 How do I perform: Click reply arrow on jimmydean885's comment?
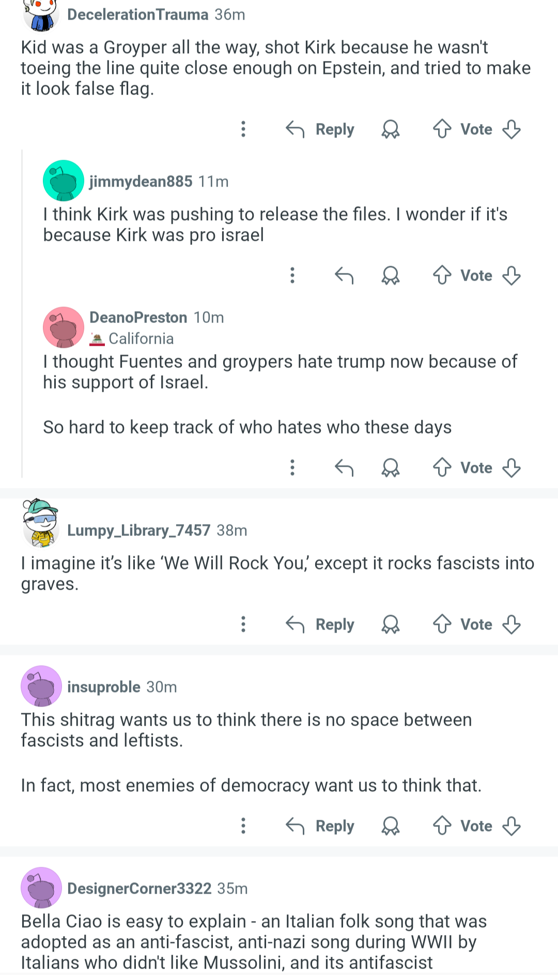(344, 275)
